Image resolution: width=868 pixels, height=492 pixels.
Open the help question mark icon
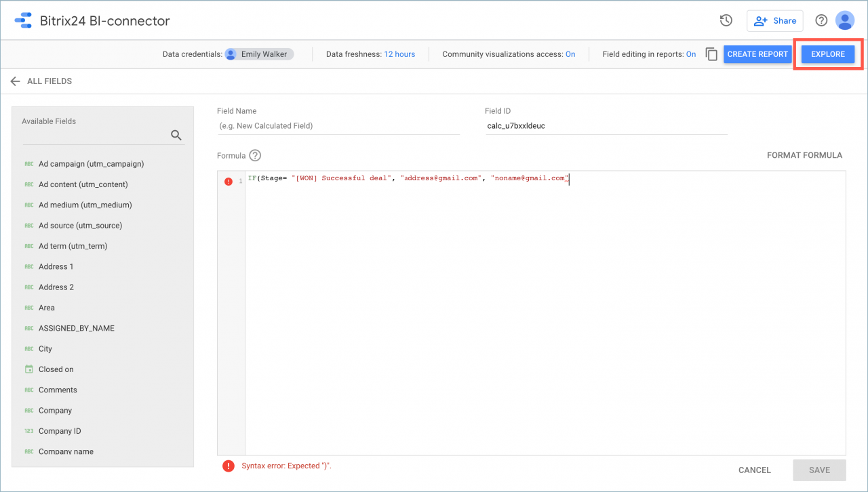coord(821,20)
